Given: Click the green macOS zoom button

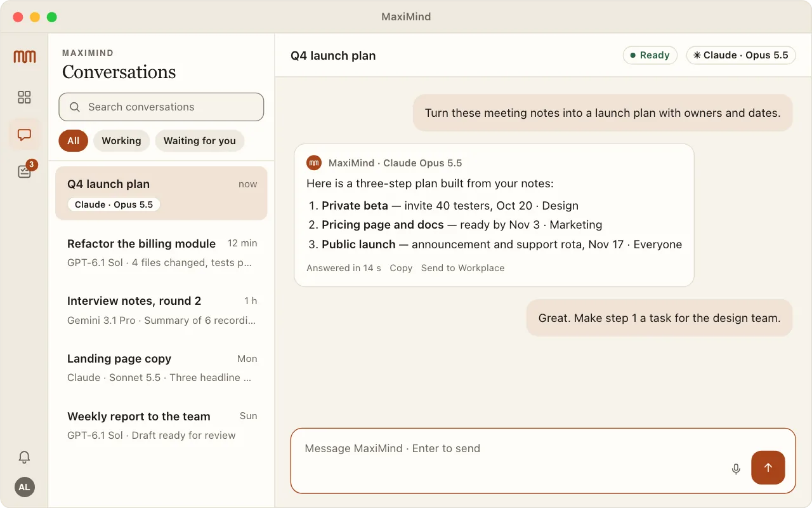Looking at the screenshot, I should [x=51, y=17].
